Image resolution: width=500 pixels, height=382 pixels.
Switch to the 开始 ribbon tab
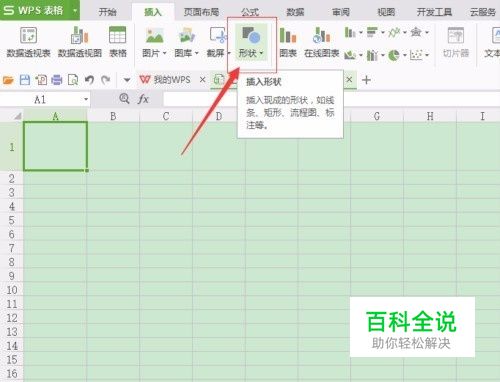coord(107,12)
